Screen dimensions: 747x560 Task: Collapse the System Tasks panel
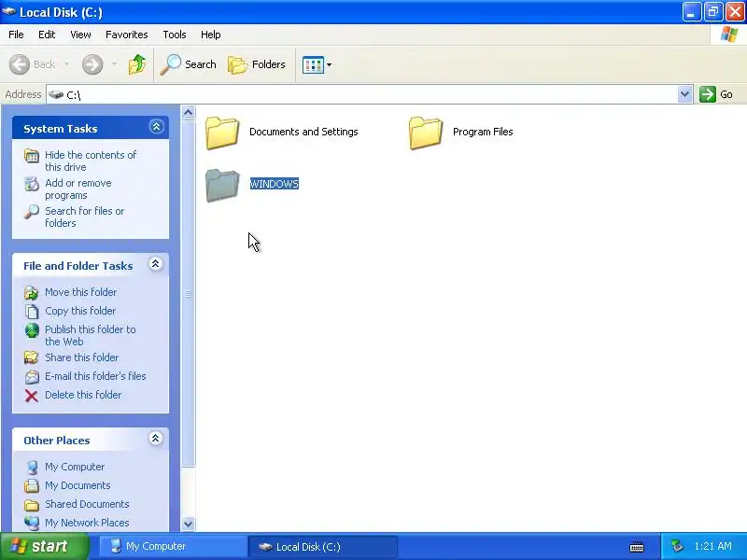click(x=156, y=127)
